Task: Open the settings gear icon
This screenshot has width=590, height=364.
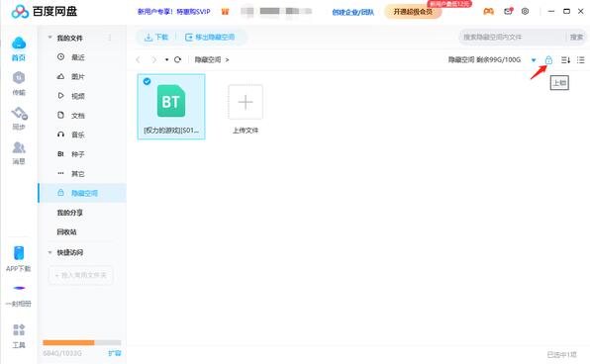Action: 525,11
